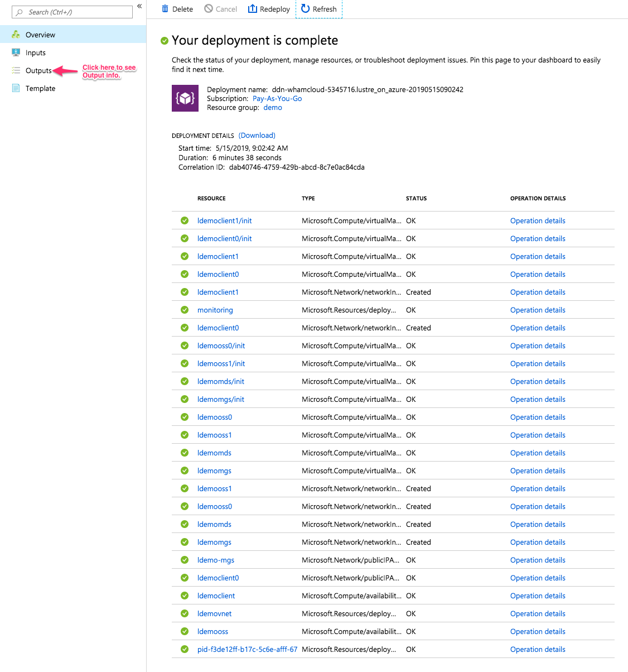Click the deployment name ddn-whamcloud text
This screenshot has height=672, width=628.
(x=368, y=89)
